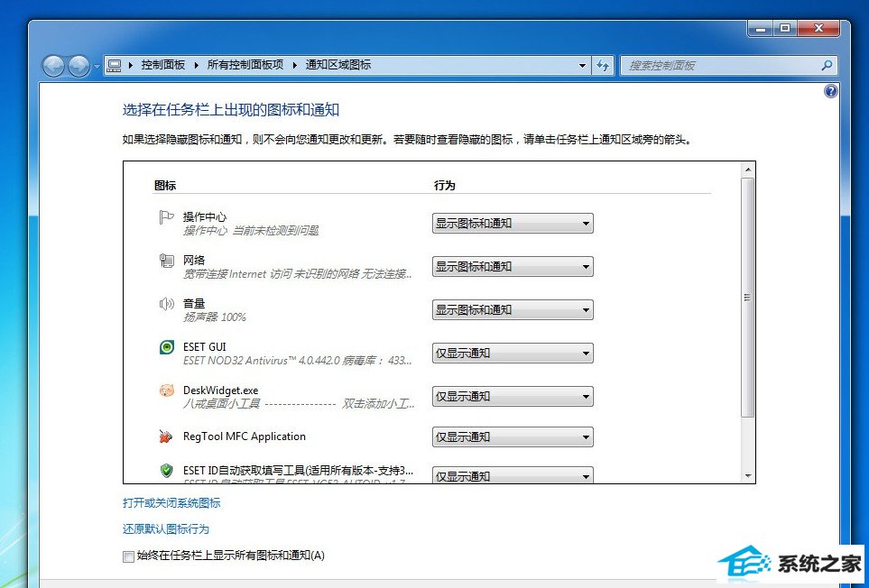The height and width of the screenshot is (588, 869).
Task: Click the 行为 column header
Action: [x=445, y=186]
